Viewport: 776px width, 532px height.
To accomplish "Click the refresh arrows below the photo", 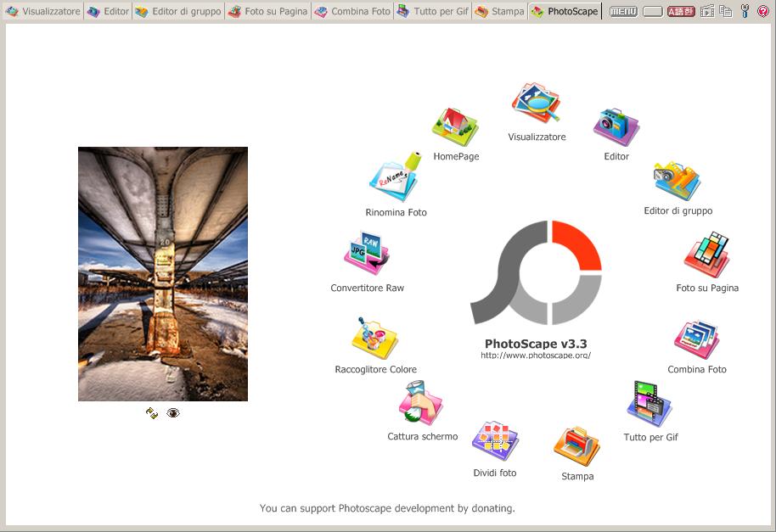I will (152, 413).
